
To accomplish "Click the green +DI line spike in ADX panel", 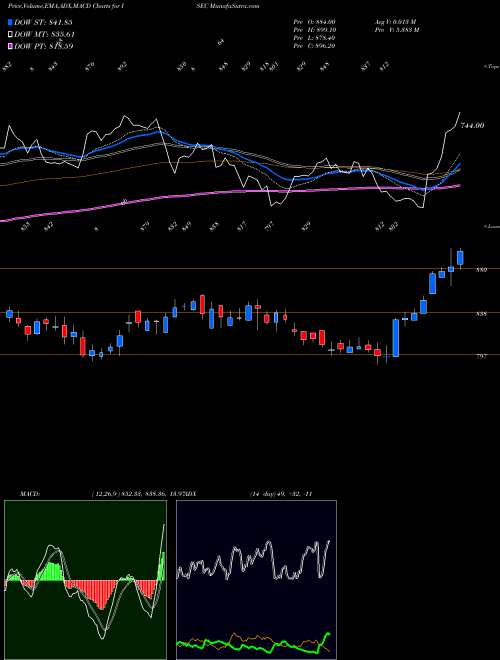I will [x=327, y=634].
